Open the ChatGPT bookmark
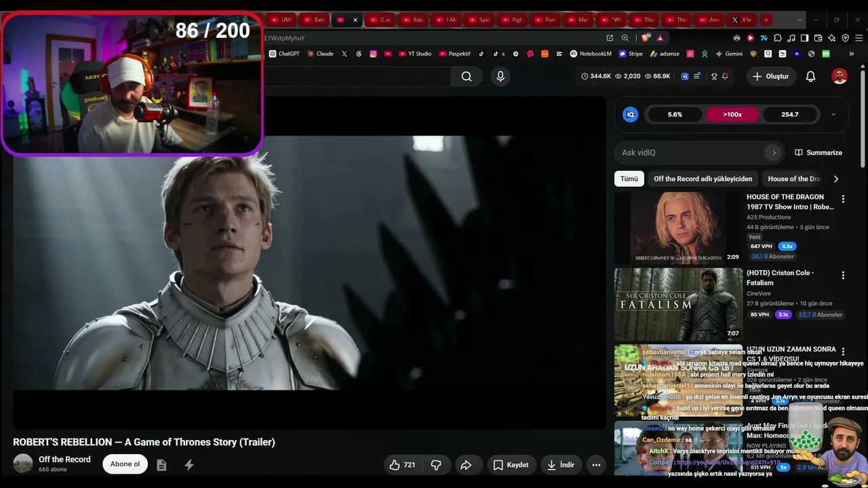The width and height of the screenshot is (868, 488). [x=284, y=54]
